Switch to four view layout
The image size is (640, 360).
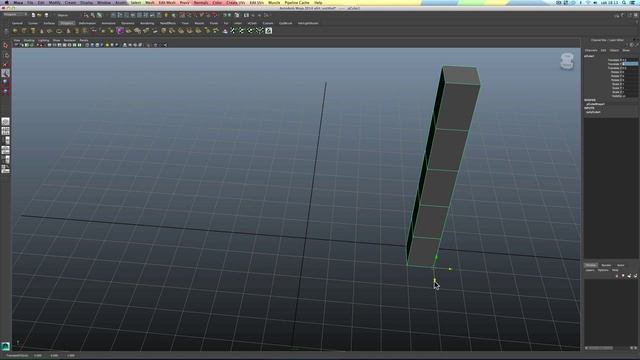[5, 131]
